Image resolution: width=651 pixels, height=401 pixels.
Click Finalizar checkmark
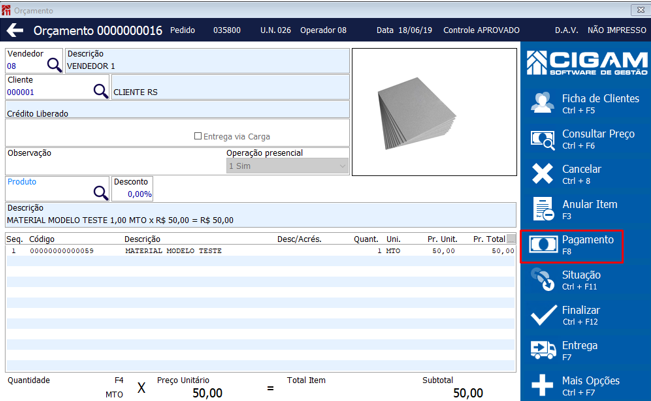[x=543, y=315]
